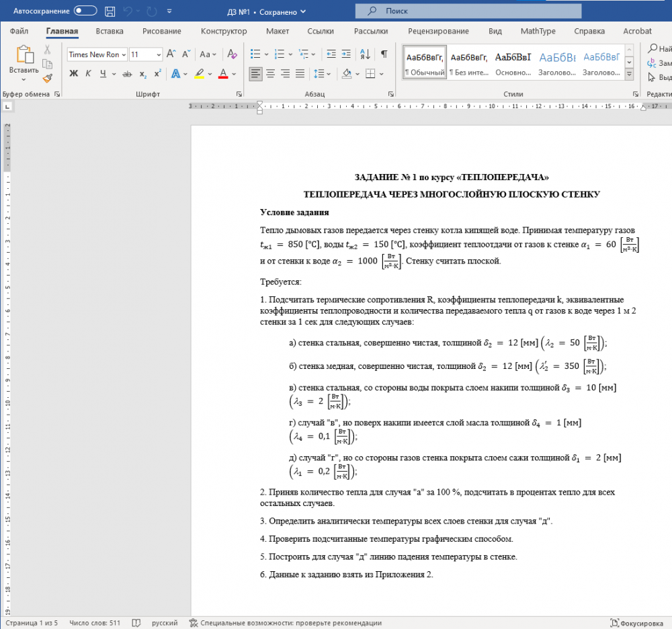Click in the Поиск search box
Screen dimensions: 672x629
(x=468, y=11)
